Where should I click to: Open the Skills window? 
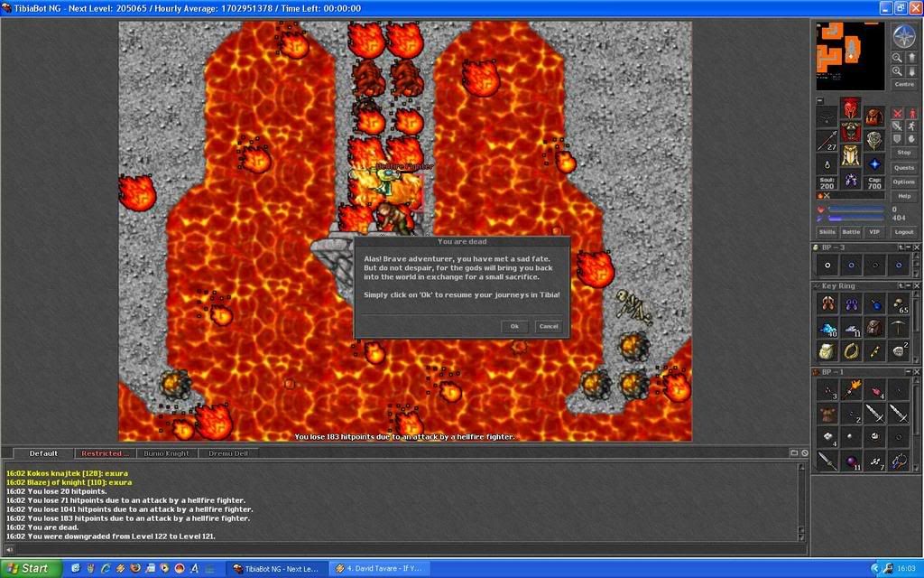point(827,232)
